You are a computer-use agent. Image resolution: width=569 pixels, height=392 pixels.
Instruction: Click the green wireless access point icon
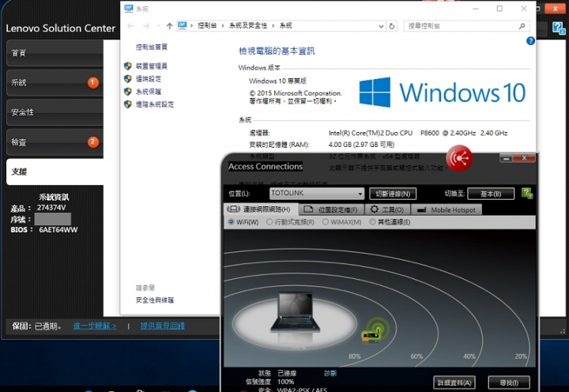pyautogui.click(x=375, y=330)
